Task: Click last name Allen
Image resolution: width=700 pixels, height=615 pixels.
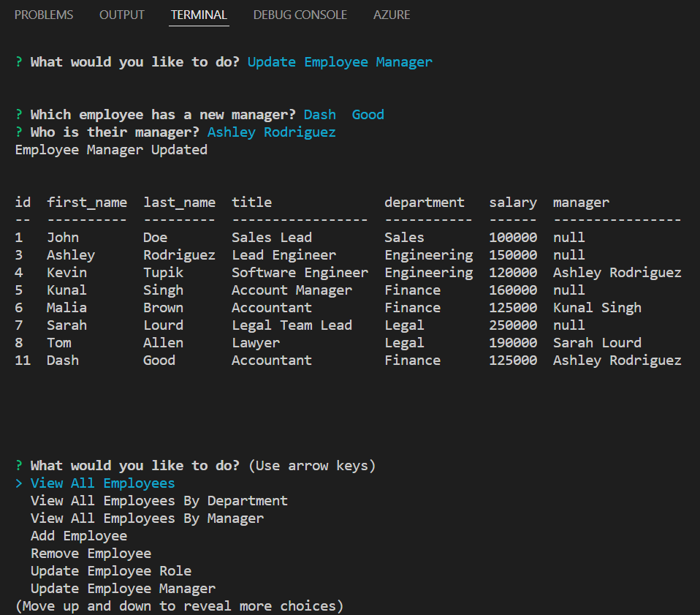Action: [x=164, y=342]
